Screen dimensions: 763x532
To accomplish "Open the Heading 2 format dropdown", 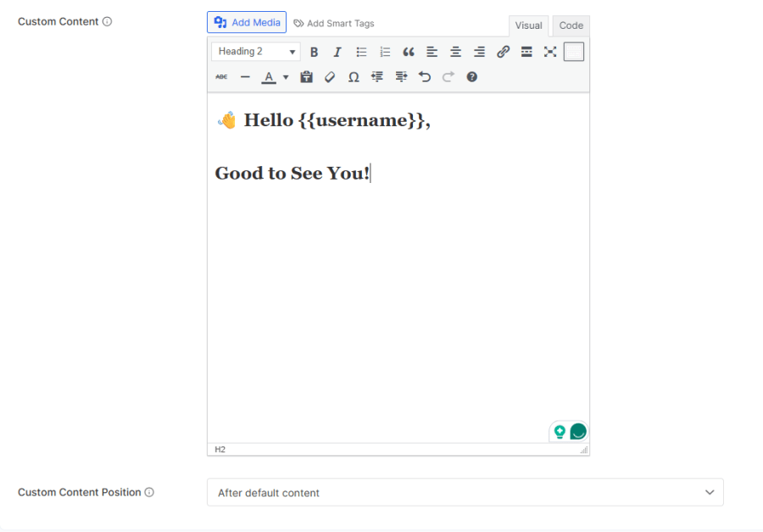I will click(x=256, y=52).
